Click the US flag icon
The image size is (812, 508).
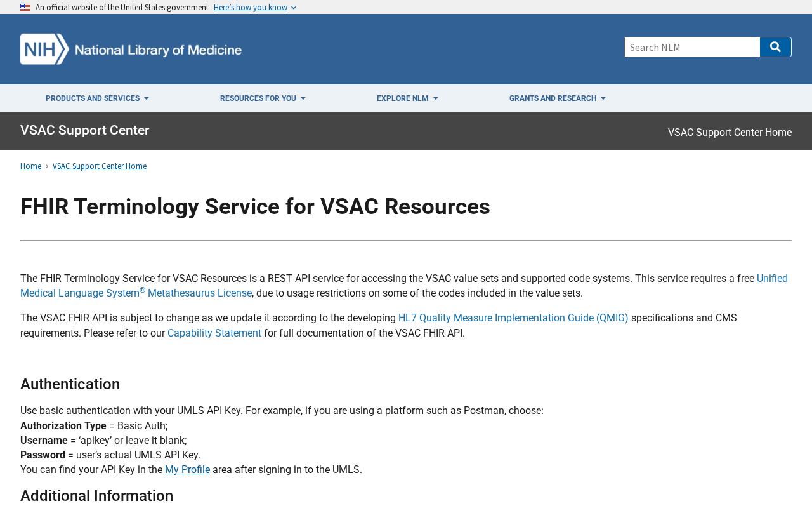pos(25,8)
